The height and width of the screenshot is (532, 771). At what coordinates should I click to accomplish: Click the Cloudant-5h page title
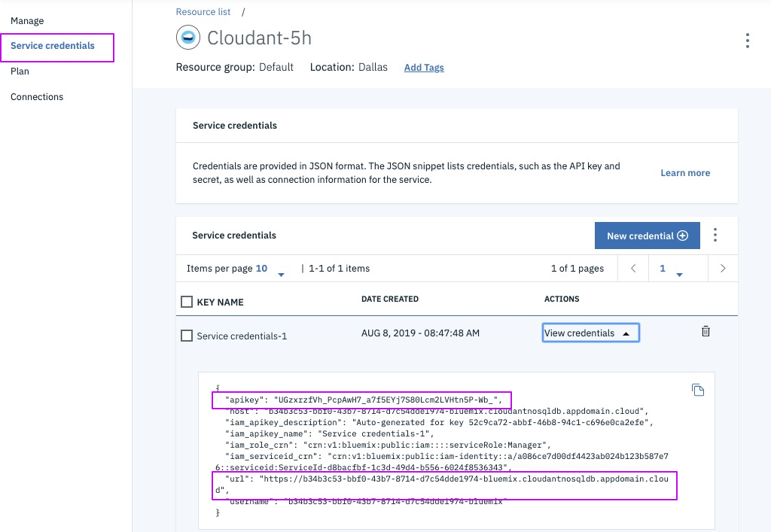click(259, 38)
